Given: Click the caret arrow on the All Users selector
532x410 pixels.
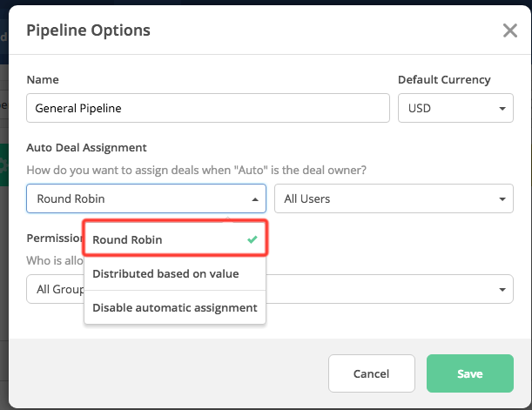Looking at the screenshot, I should point(502,199).
